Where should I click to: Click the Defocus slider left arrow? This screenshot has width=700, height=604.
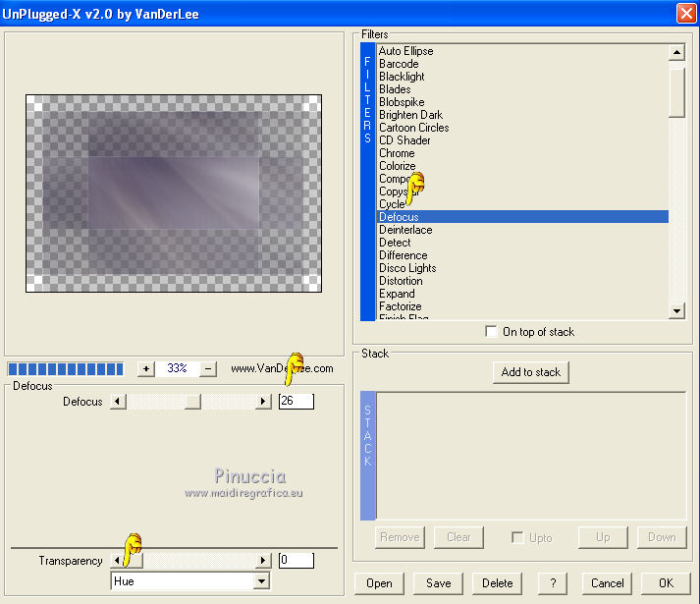click(x=118, y=401)
